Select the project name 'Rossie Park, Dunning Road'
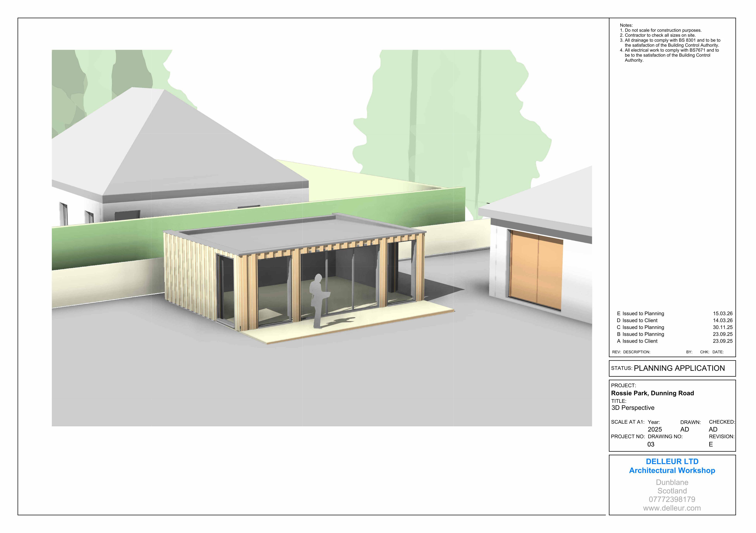 pos(652,393)
